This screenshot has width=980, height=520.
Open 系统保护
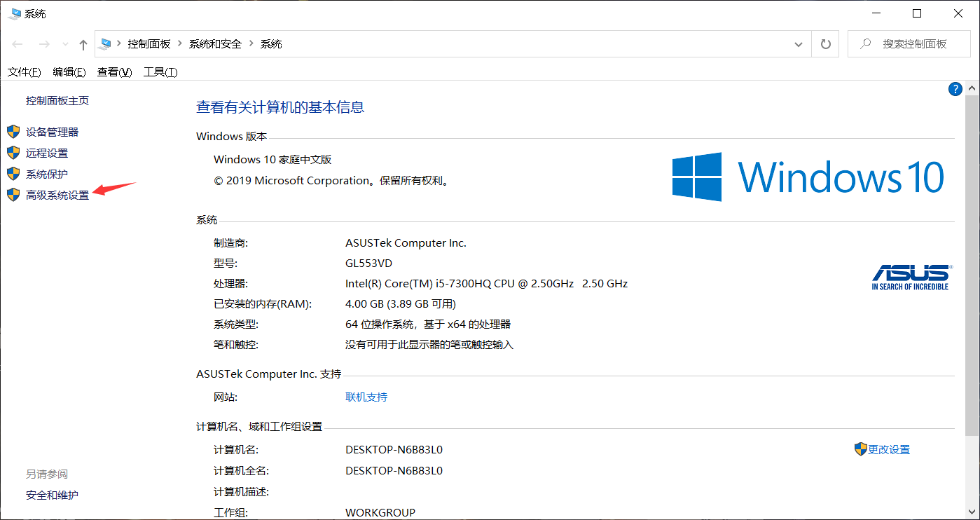[x=47, y=174]
